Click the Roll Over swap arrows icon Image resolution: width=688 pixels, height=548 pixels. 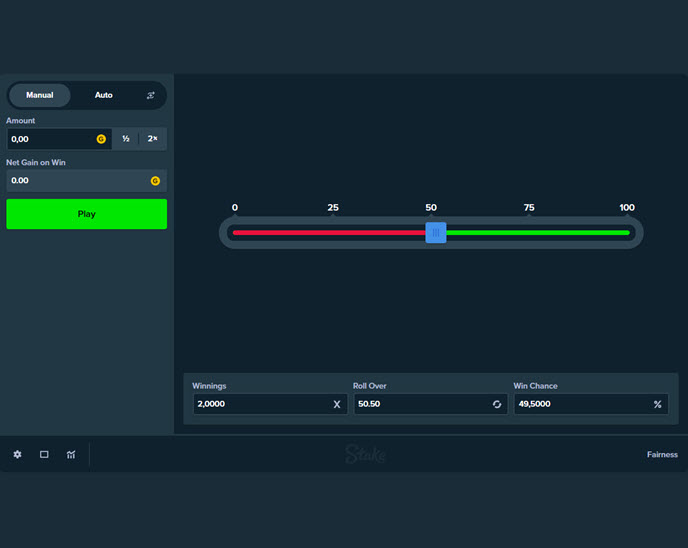click(497, 404)
